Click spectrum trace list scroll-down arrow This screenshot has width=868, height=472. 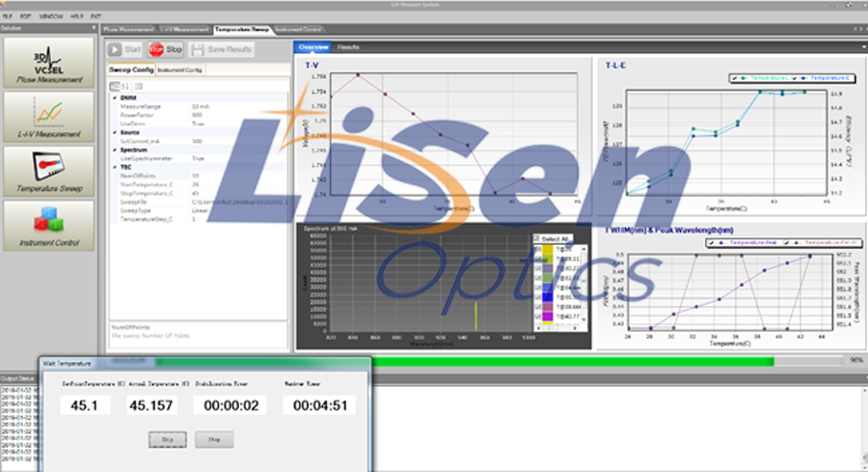click(583, 320)
